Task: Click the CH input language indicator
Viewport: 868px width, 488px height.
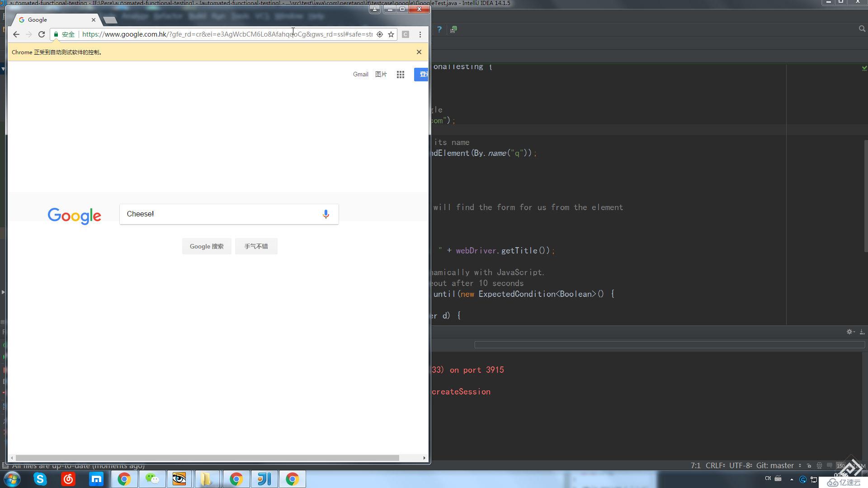Action: 768,478
